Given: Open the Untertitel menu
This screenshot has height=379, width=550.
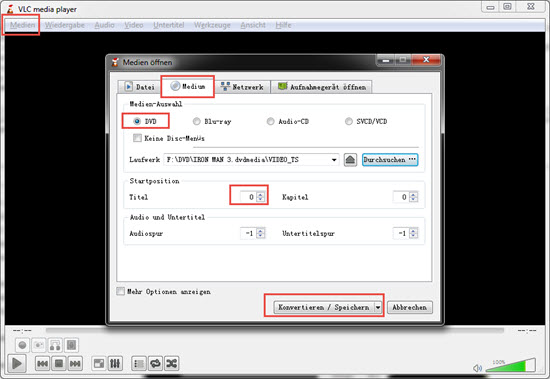Looking at the screenshot, I should [x=169, y=25].
